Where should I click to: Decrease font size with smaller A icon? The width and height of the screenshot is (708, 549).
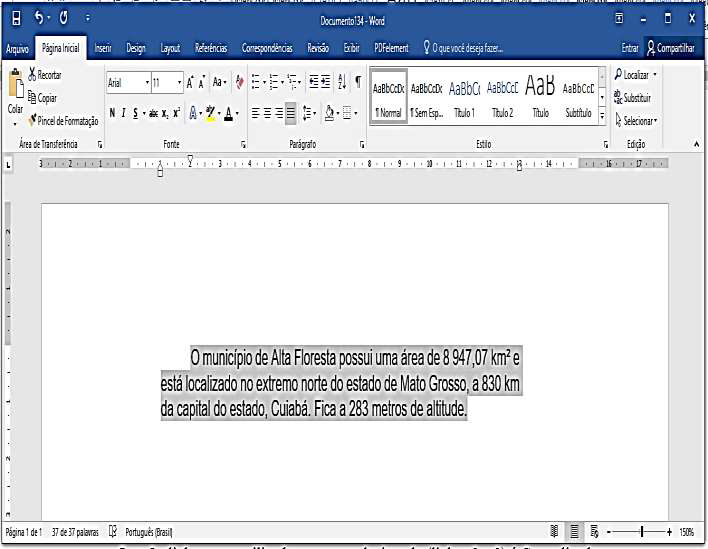(202, 83)
